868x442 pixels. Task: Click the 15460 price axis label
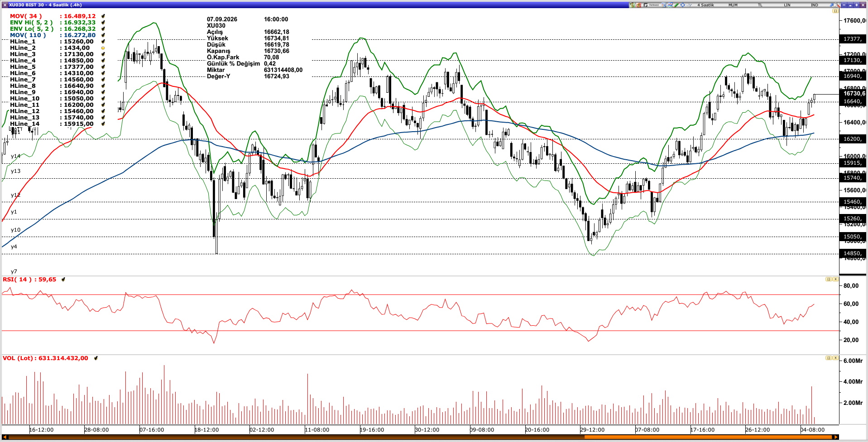tap(852, 202)
